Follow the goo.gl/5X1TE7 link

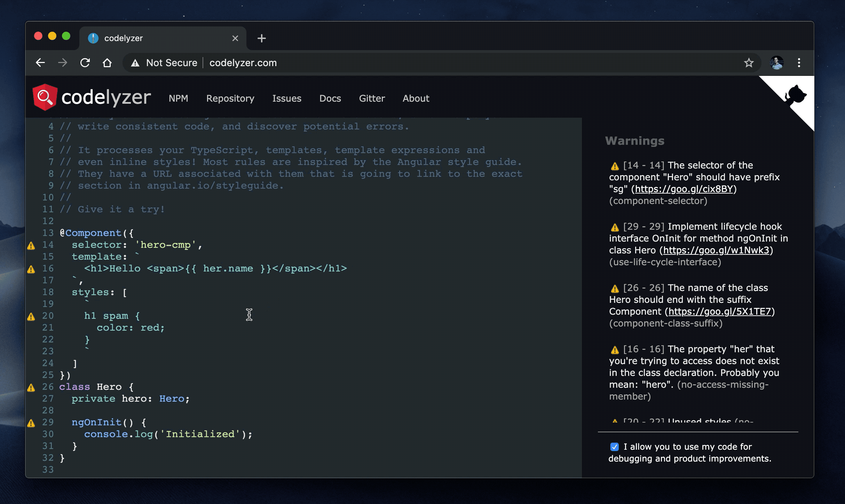pyautogui.click(x=719, y=312)
